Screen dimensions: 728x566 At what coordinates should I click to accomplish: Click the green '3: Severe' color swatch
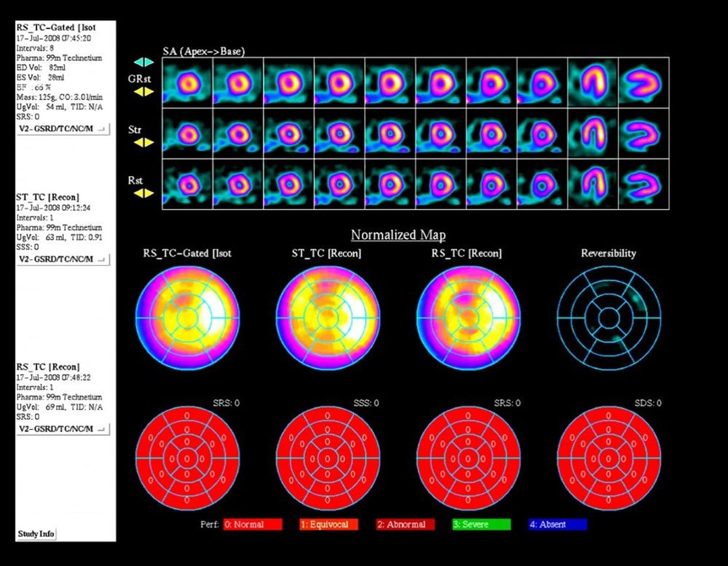click(x=481, y=524)
